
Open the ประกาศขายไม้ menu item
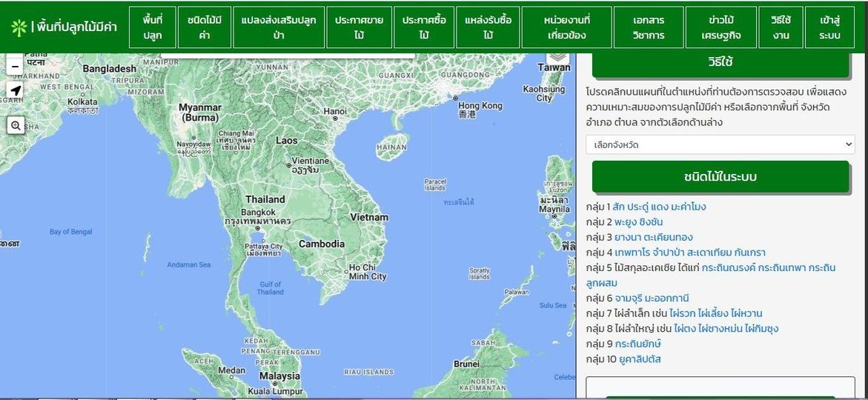360,27
